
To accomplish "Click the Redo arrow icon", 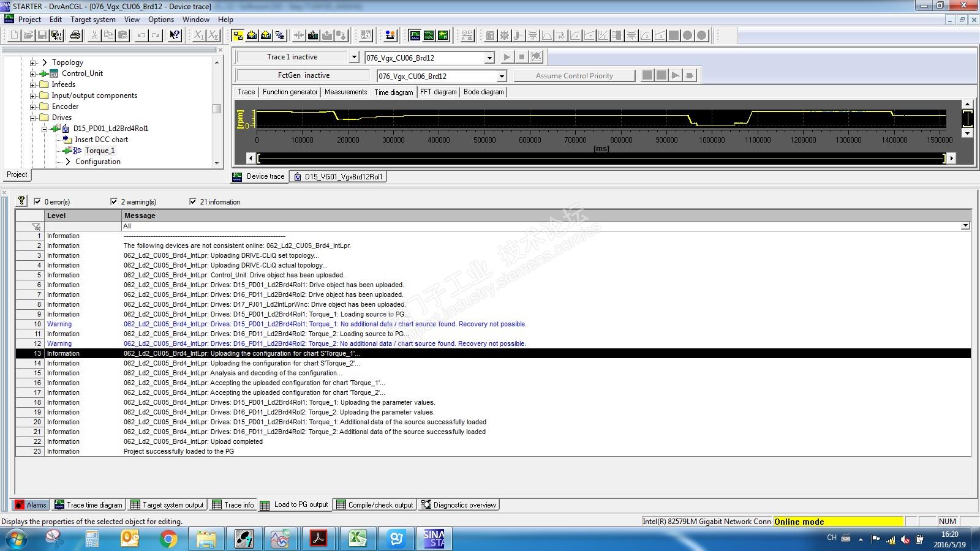I will pyautogui.click(x=156, y=36).
